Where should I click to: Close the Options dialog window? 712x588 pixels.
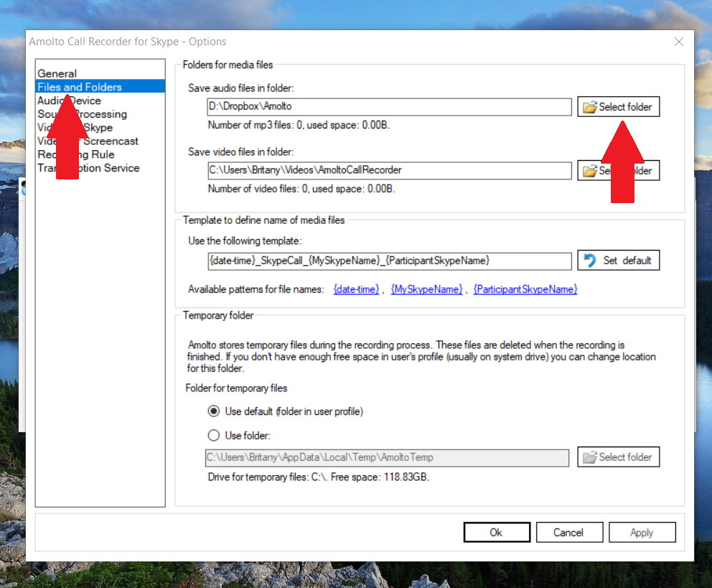(679, 42)
